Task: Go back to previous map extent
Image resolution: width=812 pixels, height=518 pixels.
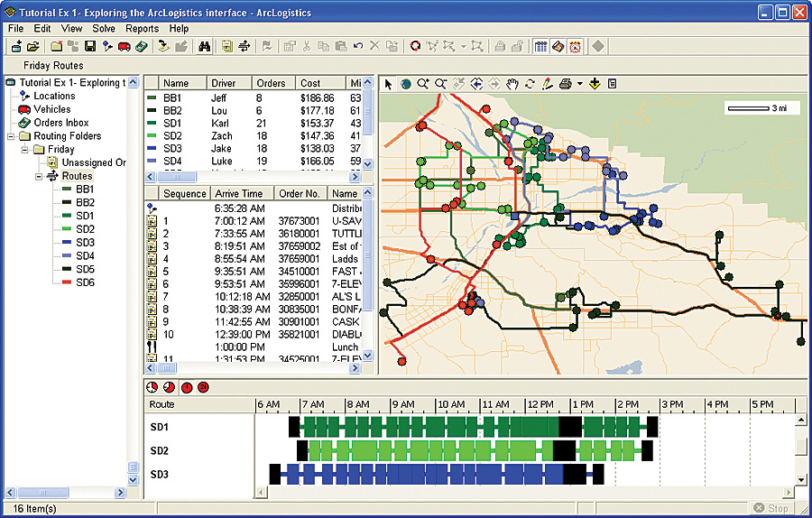Action: (x=476, y=84)
